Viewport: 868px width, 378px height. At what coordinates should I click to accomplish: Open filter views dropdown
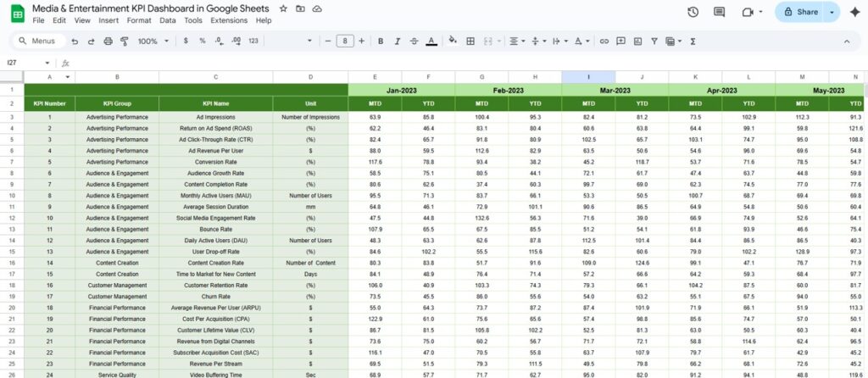click(x=673, y=41)
